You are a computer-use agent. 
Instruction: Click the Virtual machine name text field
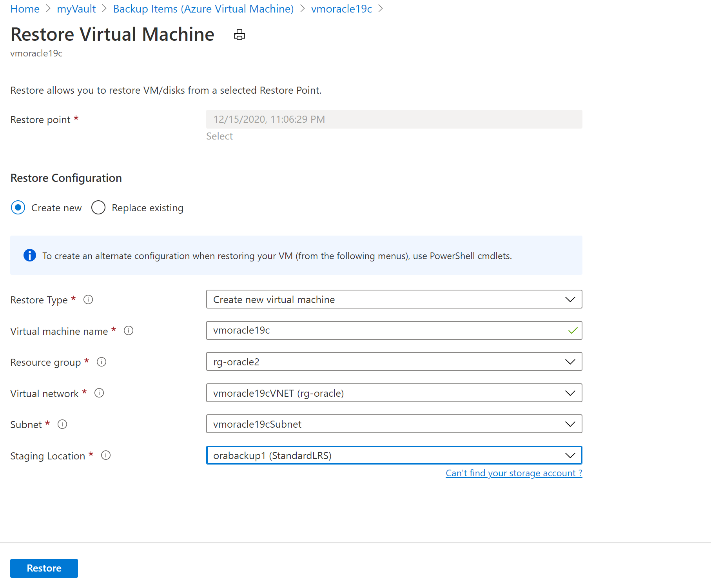tap(388, 331)
